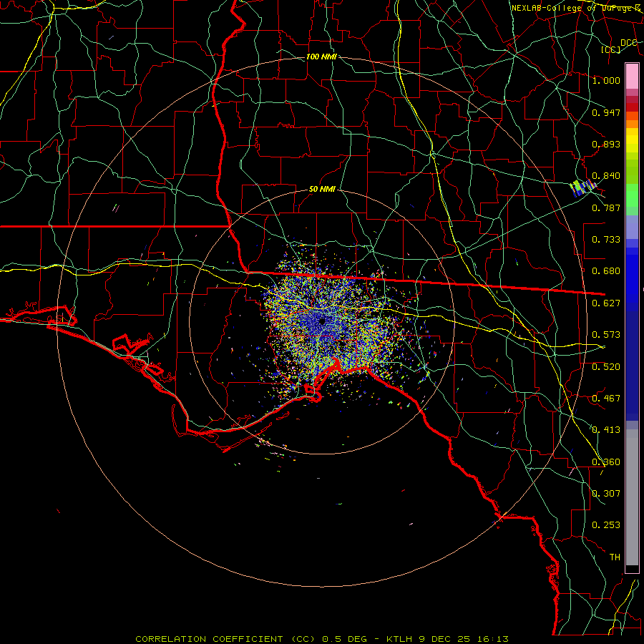Screen dimensions: 644x644
Task: Select the 0.787 scale value
Action: coord(606,208)
